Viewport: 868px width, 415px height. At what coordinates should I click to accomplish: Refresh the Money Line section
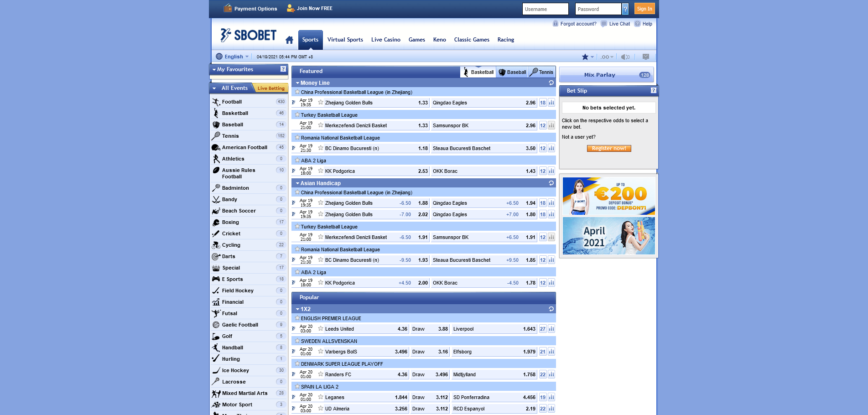(x=551, y=83)
